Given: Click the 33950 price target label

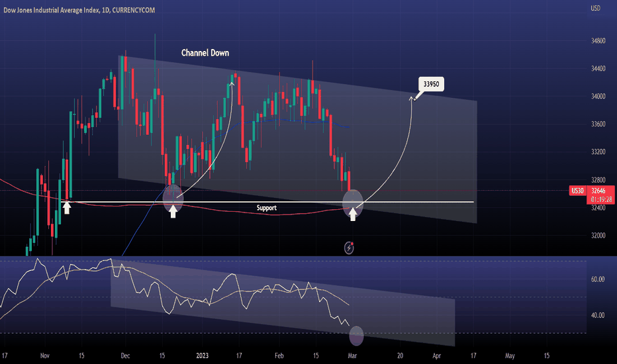Looking at the screenshot, I should point(431,84).
